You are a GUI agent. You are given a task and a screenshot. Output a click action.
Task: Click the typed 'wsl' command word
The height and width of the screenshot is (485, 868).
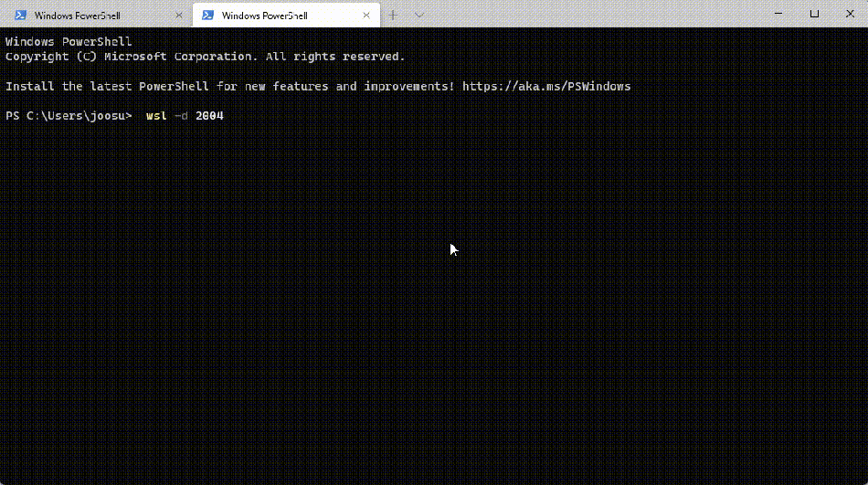tap(156, 116)
